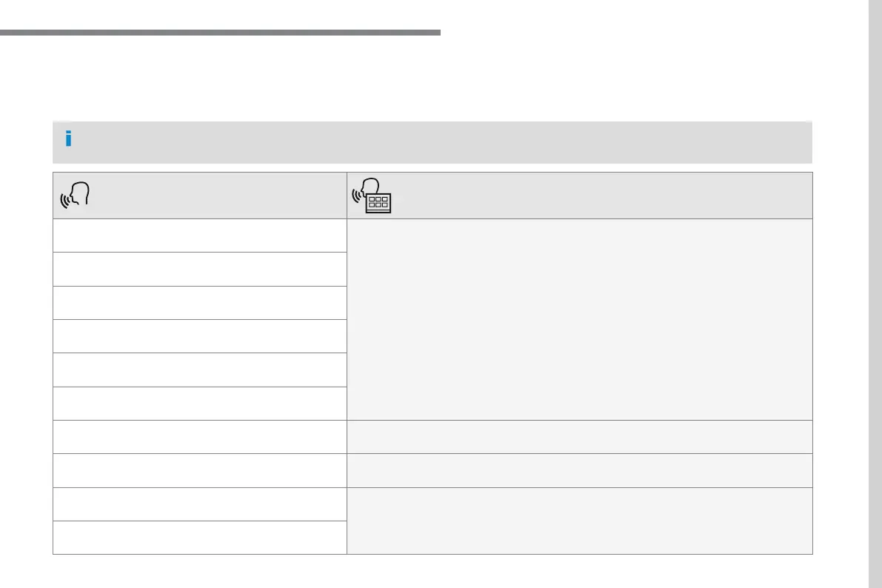Click the voice with keypad help-message icon
882x588 pixels.
(x=372, y=196)
